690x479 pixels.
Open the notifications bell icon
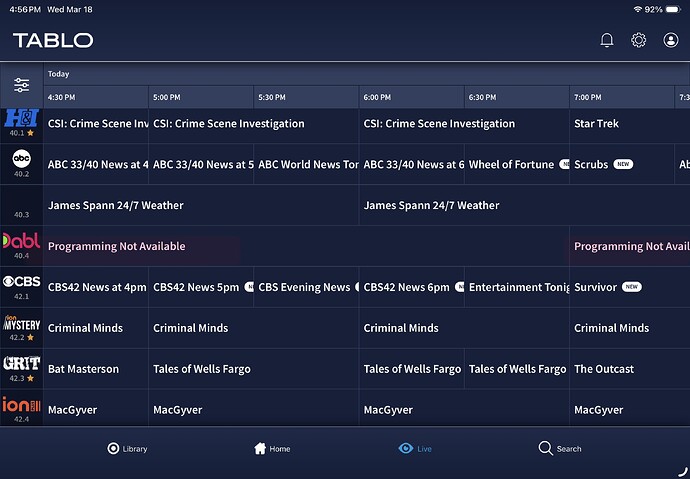pyautogui.click(x=607, y=40)
